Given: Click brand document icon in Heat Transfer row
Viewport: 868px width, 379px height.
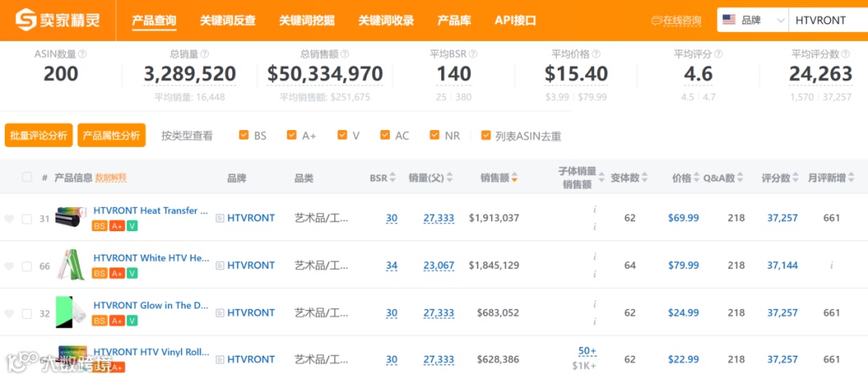Looking at the screenshot, I should (219, 218).
